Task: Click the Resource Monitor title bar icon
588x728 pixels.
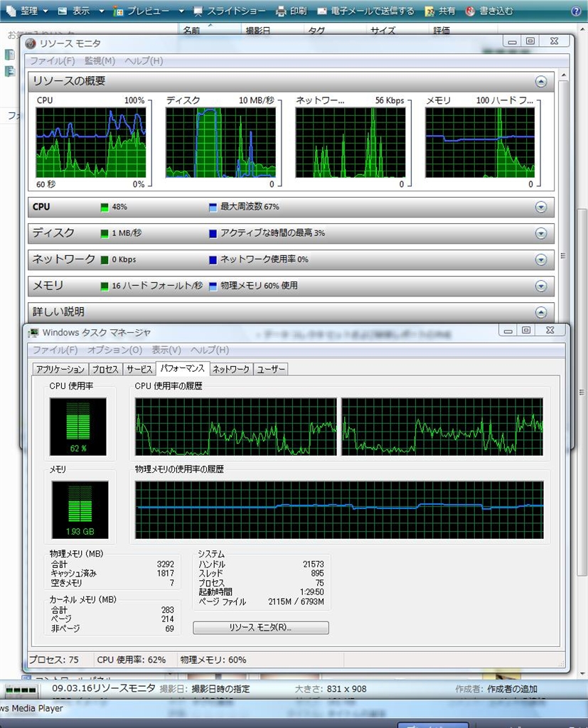Action: 31,43
